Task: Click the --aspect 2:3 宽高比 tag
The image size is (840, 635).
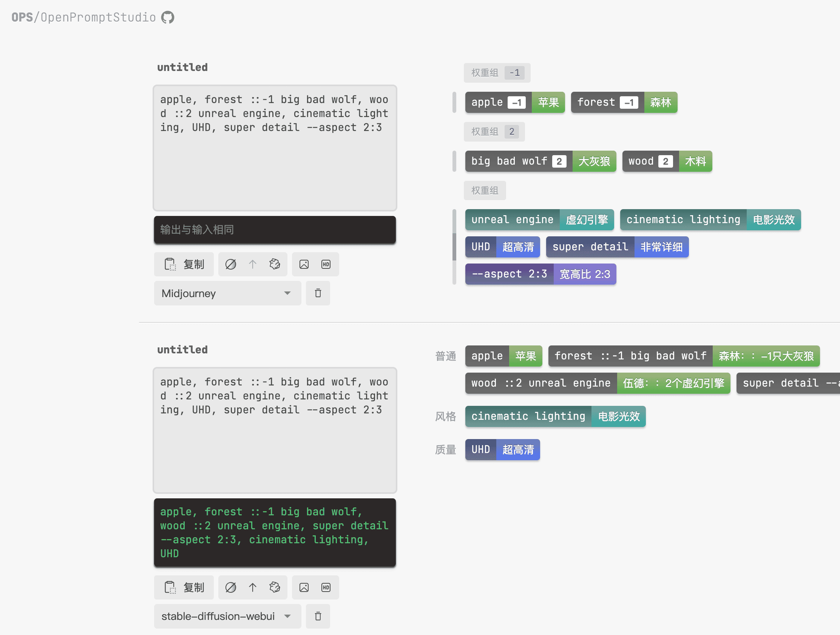Action: (x=541, y=274)
